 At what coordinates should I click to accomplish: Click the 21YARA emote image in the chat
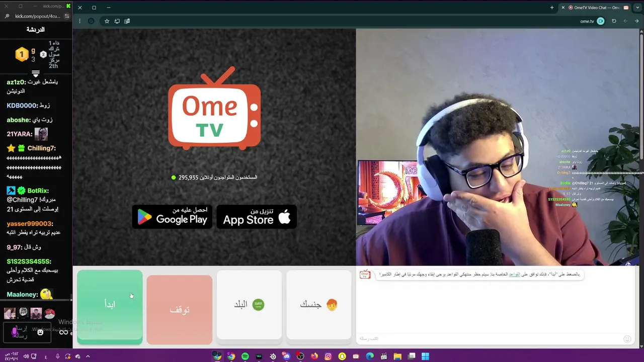pyautogui.click(x=41, y=134)
